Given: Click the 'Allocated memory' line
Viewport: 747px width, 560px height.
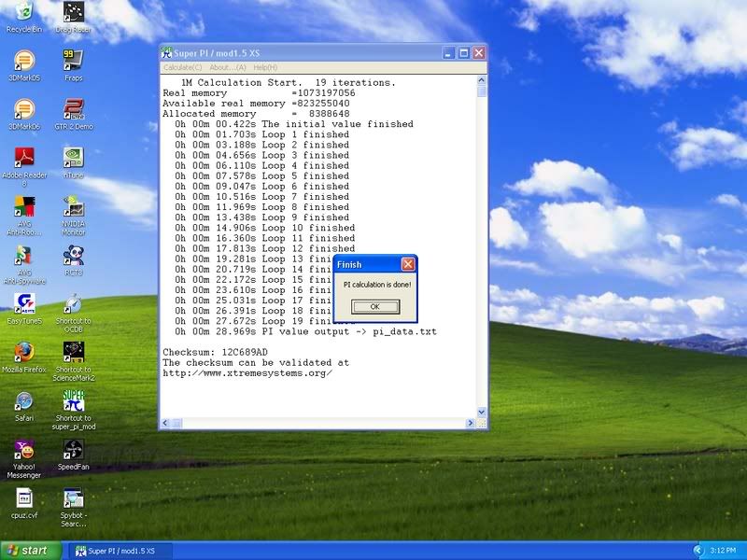Looking at the screenshot, I should [256, 114].
